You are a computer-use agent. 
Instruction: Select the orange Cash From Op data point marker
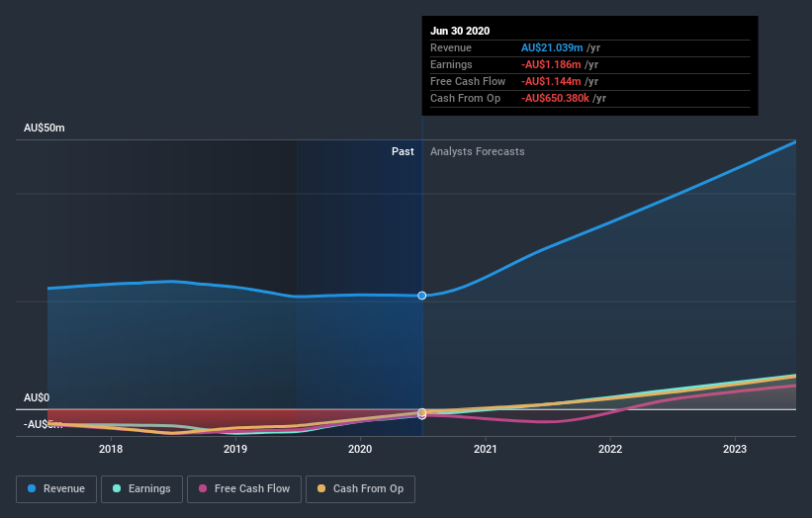coord(422,412)
